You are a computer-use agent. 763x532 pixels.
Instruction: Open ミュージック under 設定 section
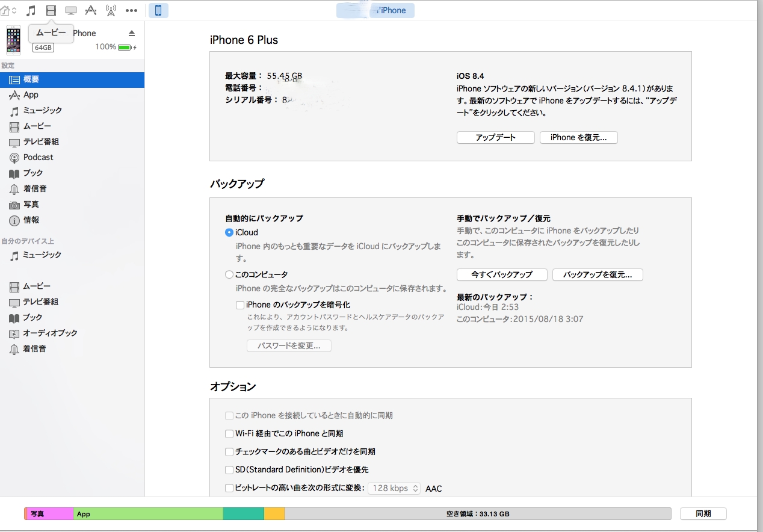tap(72, 111)
